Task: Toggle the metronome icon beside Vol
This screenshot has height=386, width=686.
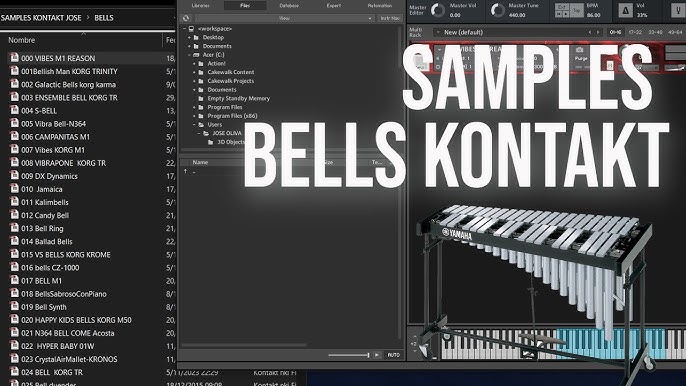Action: click(x=625, y=10)
